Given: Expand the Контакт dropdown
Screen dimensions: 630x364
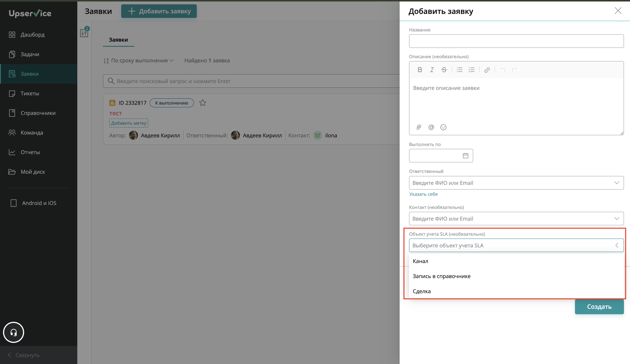Looking at the screenshot, I should coord(616,219).
